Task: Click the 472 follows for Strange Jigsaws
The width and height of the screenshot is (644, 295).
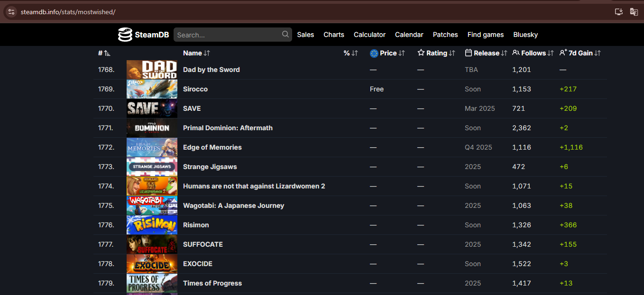Action: (x=519, y=167)
